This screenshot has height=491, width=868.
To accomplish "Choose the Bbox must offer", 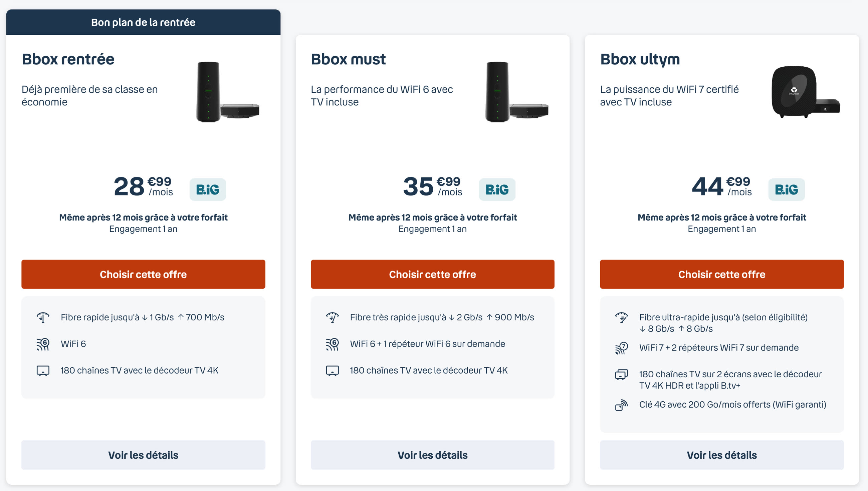I will pyautogui.click(x=432, y=274).
